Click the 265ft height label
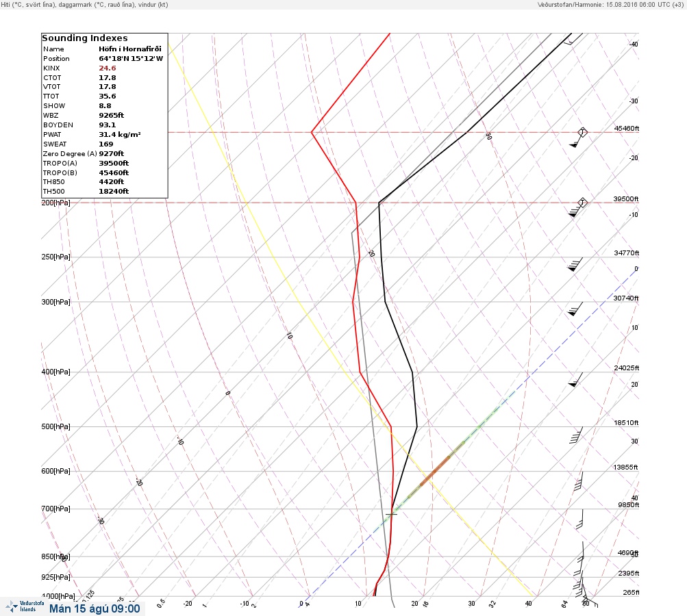This screenshot has width=687, height=616. pyautogui.click(x=631, y=592)
